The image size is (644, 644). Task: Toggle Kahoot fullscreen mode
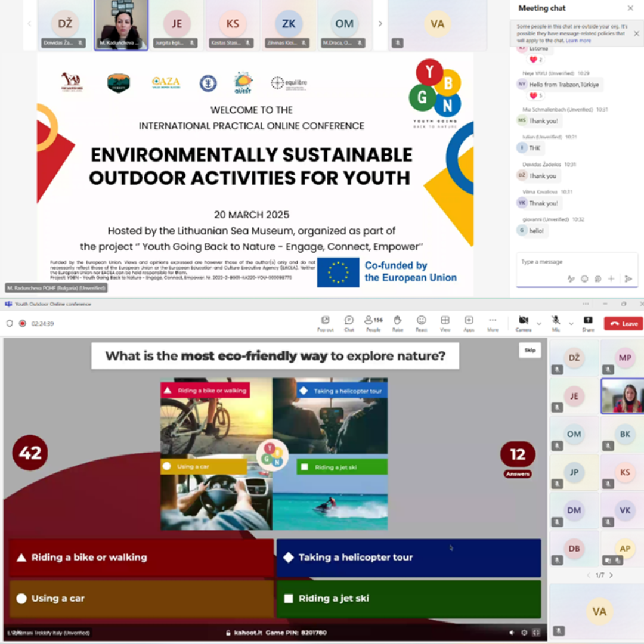tap(536, 633)
